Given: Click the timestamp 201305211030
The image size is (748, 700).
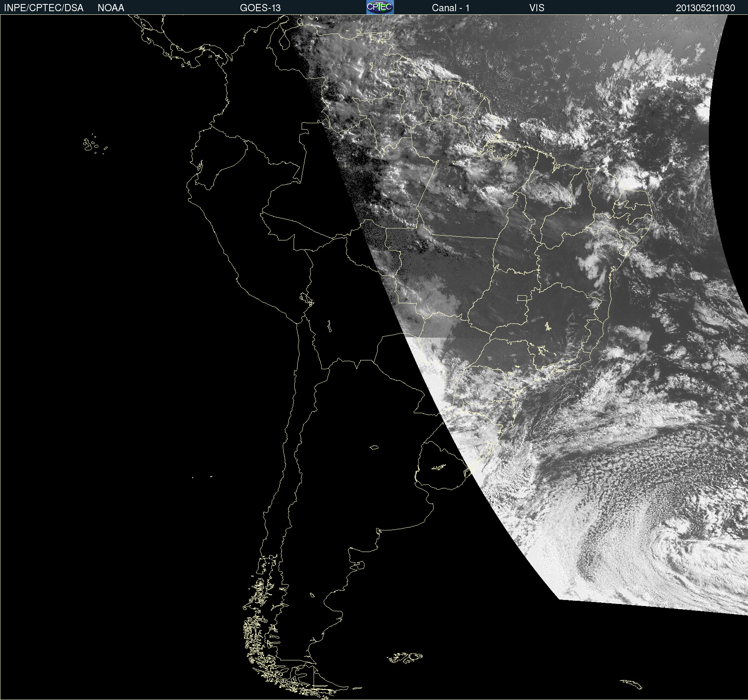Looking at the screenshot, I should [706, 8].
